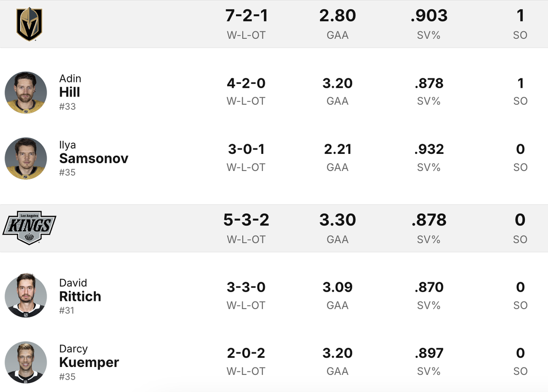Click the Los Angeles Kings team logo
The width and height of the screenshot is (548, 392).
point(29,227)
